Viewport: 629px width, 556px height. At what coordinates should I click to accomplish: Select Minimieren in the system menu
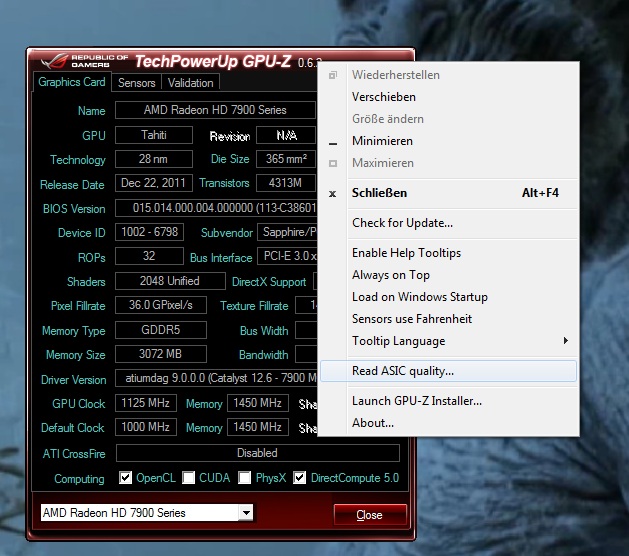448,141
